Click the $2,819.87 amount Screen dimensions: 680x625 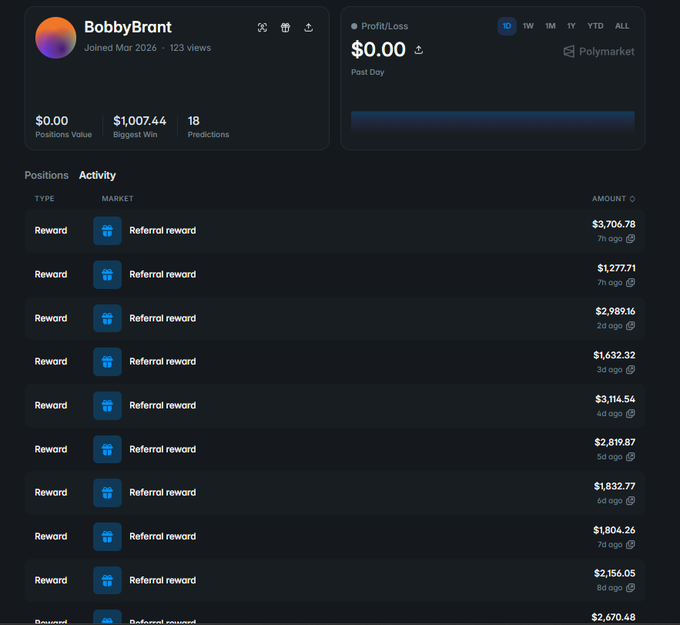(615, 442)
